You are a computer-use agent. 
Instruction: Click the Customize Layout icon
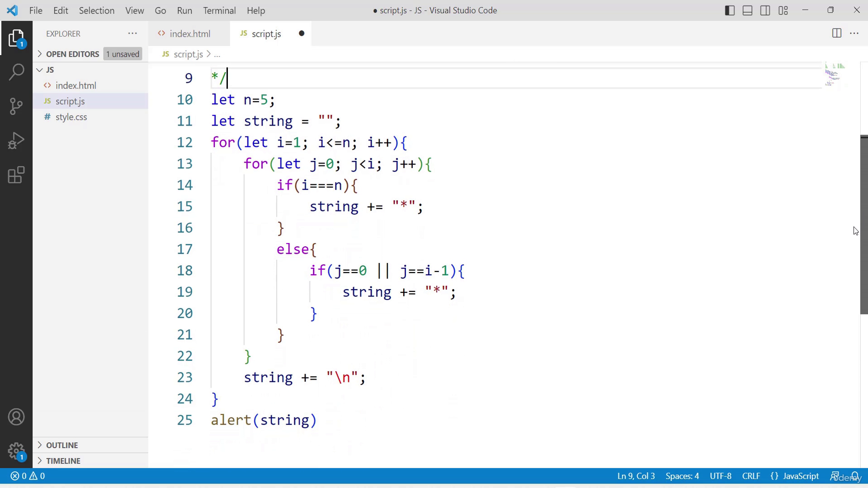point(783,10)
